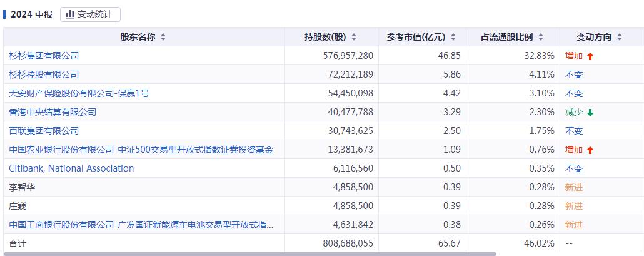Open 杉杉控股有限公司 shareholder link
The image size is (644, 256).
pos(44,74)
